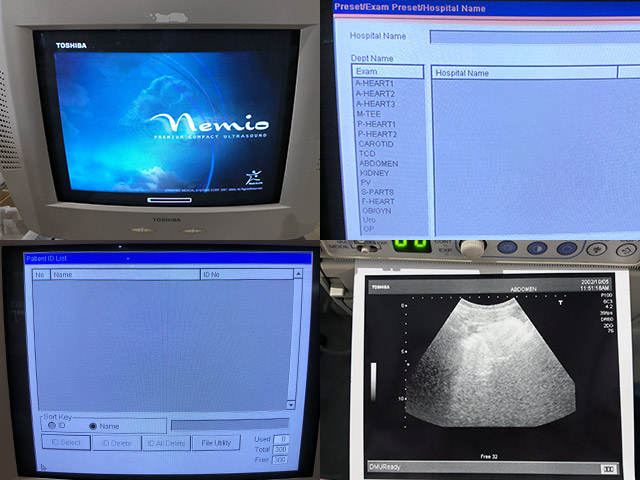Open File Utility in Patient ID List
The width and height of the screenshot is (640, 480).
click(x=216, y=442)
